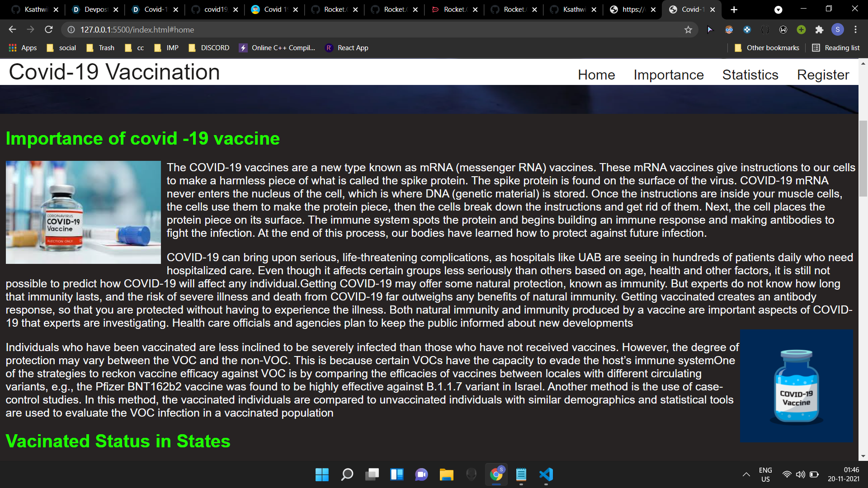Screen dimensions: 868x488
Task: Open a new browser tab
Action: 734,9
